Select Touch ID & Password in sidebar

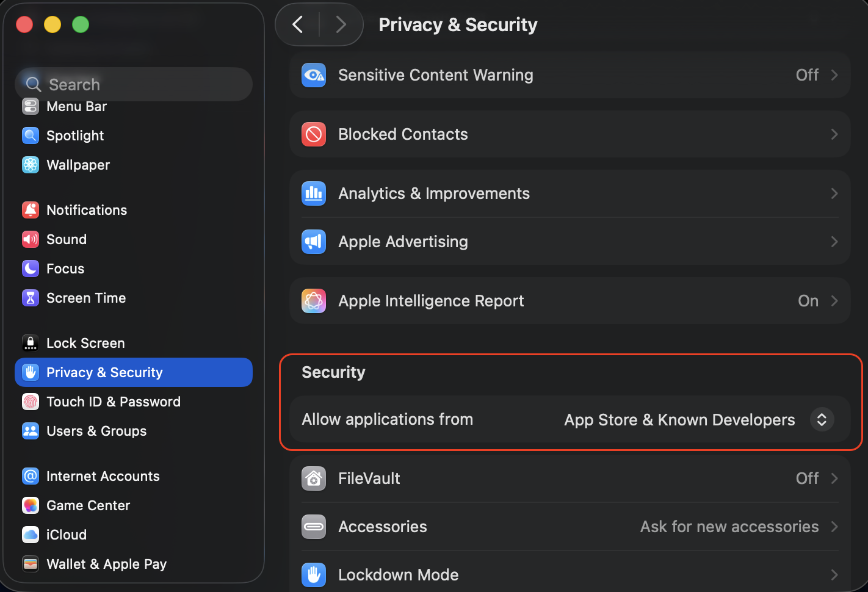click(134, 402)
